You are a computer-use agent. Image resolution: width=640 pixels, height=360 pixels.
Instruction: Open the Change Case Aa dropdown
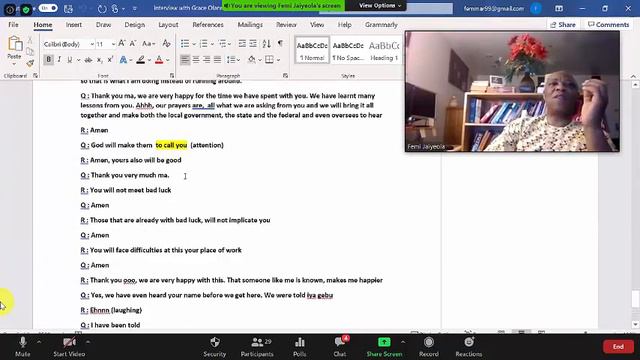pyautogui.click(x=148, y=43)
